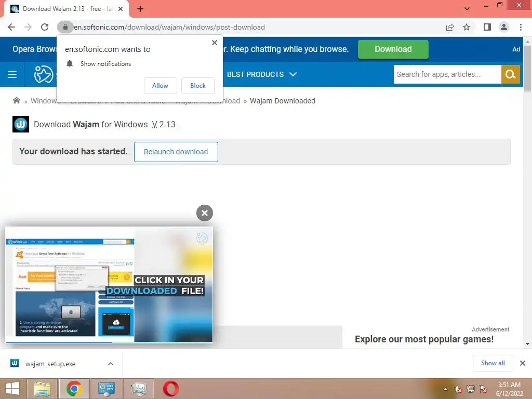Open a new browser tab

click(x=140, y=9)
